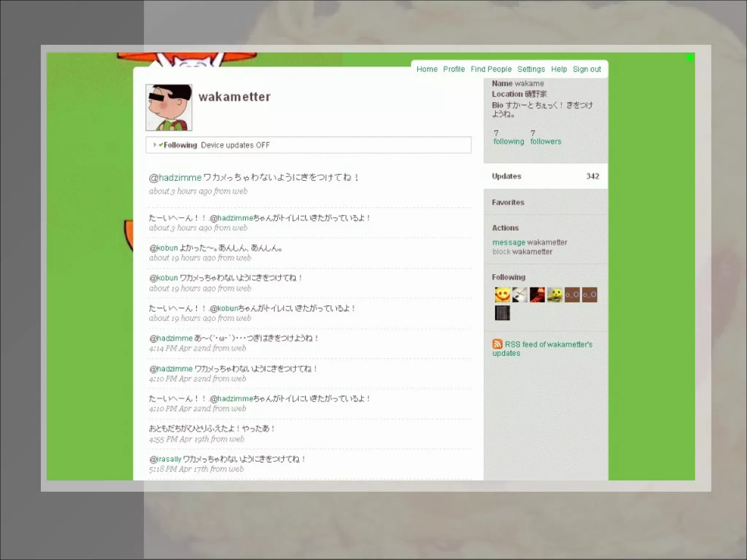Switch to the Favorites tab

pyautogui.click(x=508, y=202)
